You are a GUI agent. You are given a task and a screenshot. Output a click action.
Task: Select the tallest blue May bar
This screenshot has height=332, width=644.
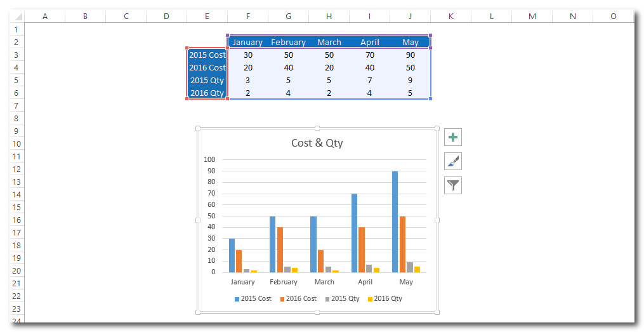[x=395, y=222]
